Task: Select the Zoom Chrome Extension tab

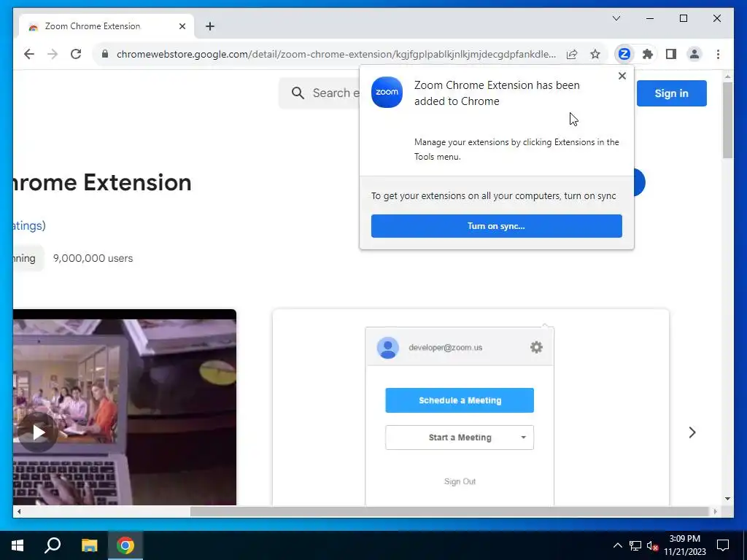Action: pos(107,26)
